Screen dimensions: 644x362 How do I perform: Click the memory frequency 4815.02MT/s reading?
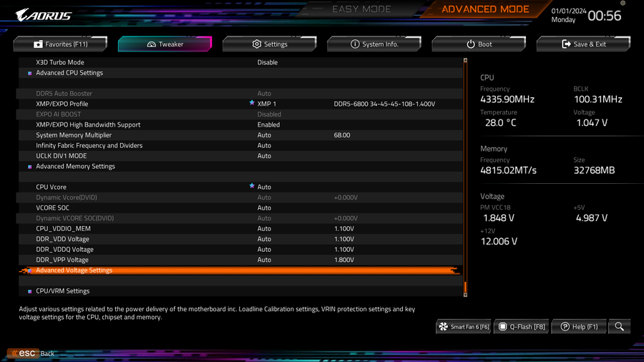tap(509, 170)
